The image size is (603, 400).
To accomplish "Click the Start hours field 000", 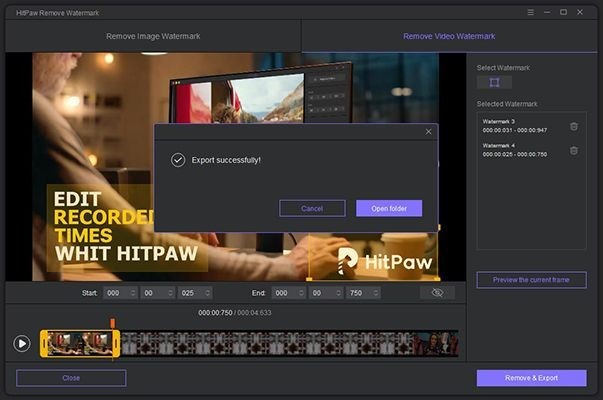I will pyautogui.click(x=116, y=293).
